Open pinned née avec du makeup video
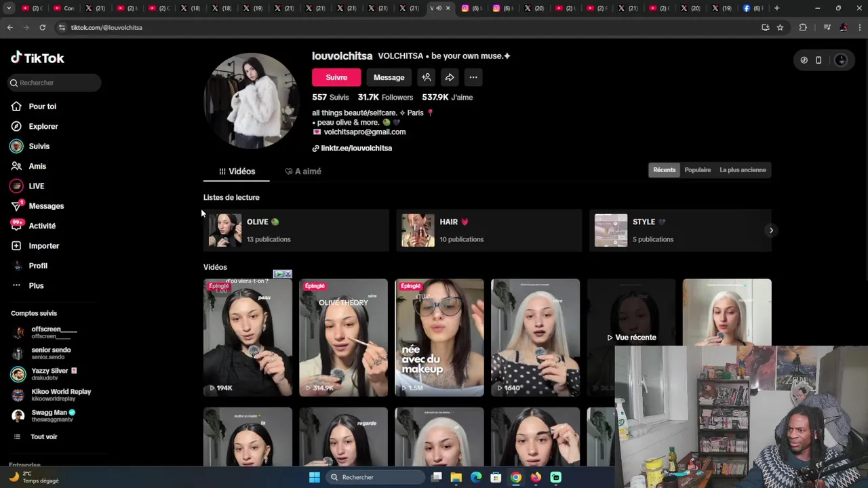Screen dimensions: 868x488 click(439, 338)
